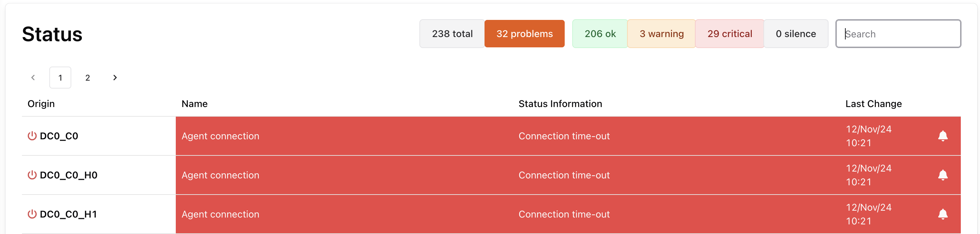Go to the previous page arrow
980x234 pixels.
click(x=33, y=78)
